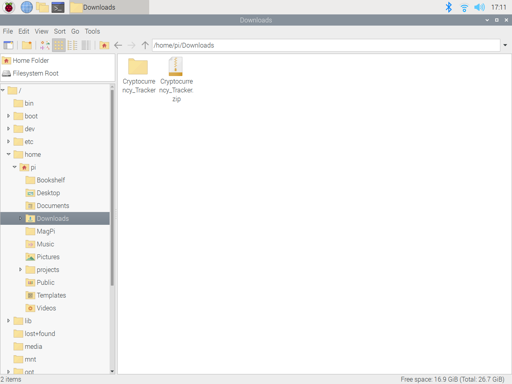Switch to detailed list view
The width and height of the screenshot is (512, 384).
coord(86,45)
